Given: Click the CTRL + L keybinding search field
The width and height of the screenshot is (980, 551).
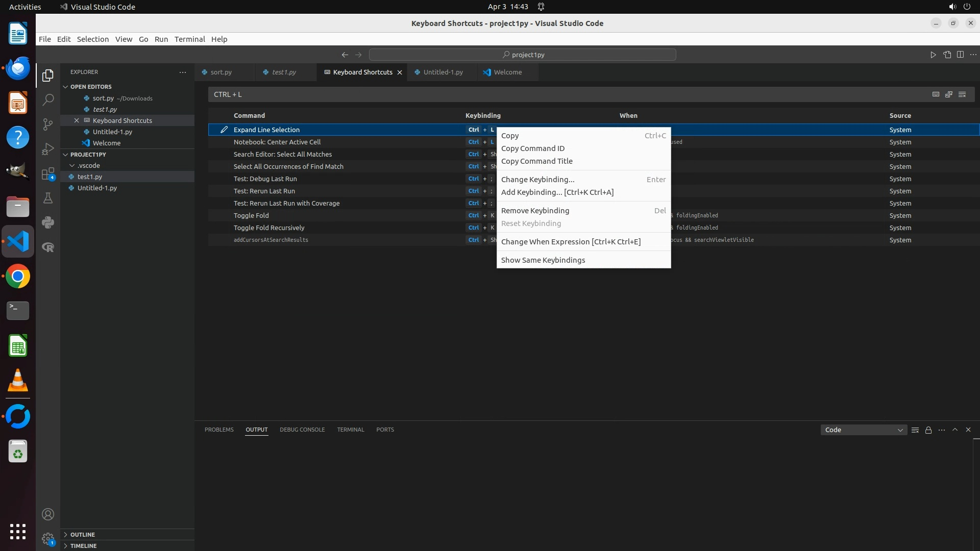Looking at the screenshot, I should click(x=561, y=94).
